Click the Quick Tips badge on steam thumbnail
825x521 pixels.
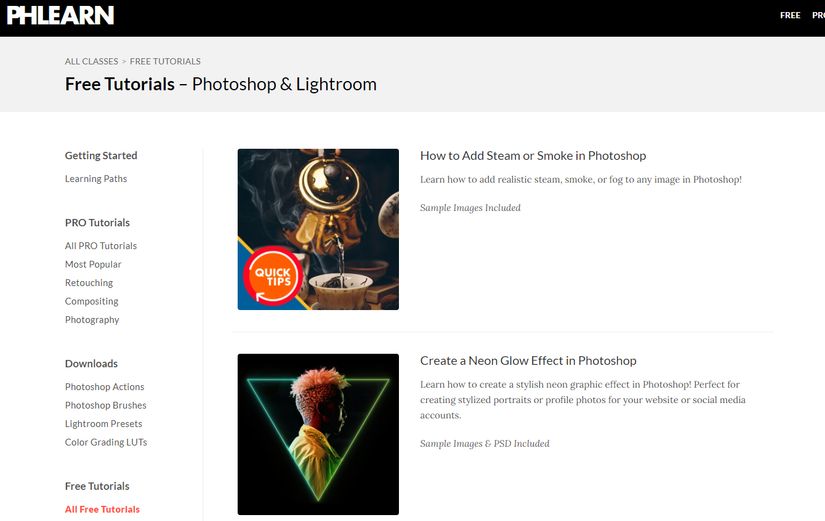coord(273,276)
